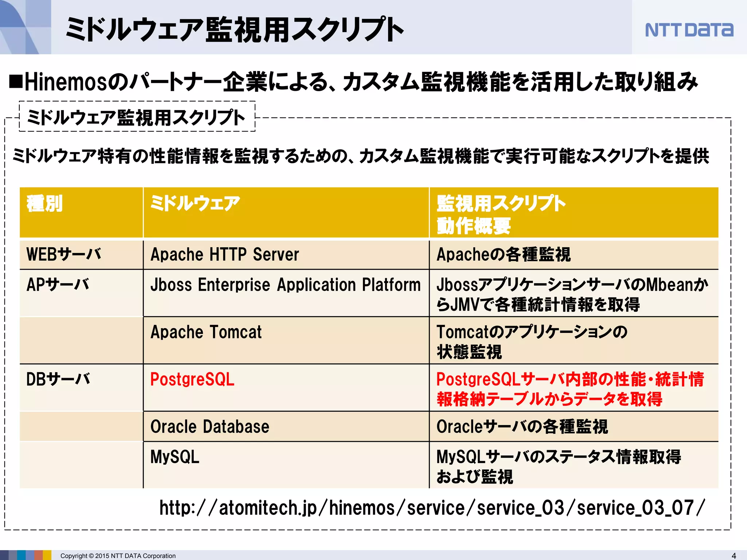The image size is (747, 560).
Task: Click the Jboss Mbean JMV description cell
Action: [x=574, y=293]
